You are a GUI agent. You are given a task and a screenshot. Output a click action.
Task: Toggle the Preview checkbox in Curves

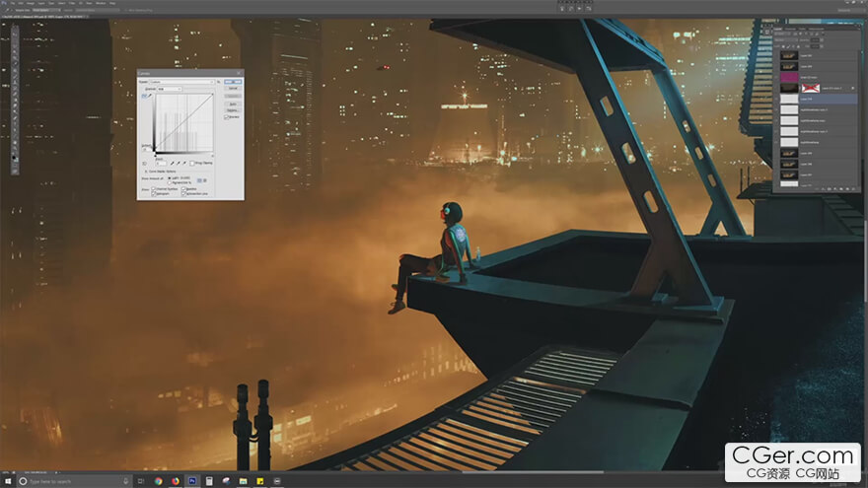tap(227, 117)
